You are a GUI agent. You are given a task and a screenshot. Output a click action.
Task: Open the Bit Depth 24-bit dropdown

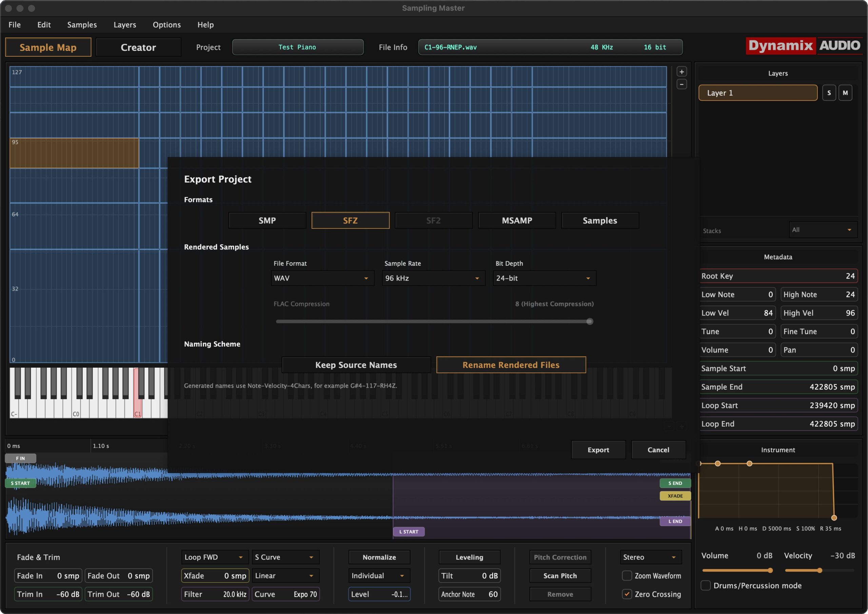tap(544, 278)
